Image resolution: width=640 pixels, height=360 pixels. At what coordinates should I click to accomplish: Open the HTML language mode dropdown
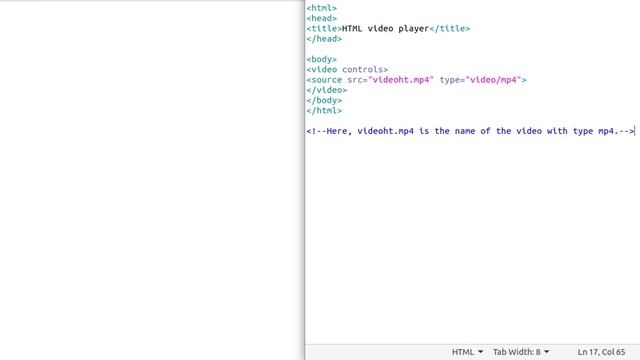[x=467, y=352]
